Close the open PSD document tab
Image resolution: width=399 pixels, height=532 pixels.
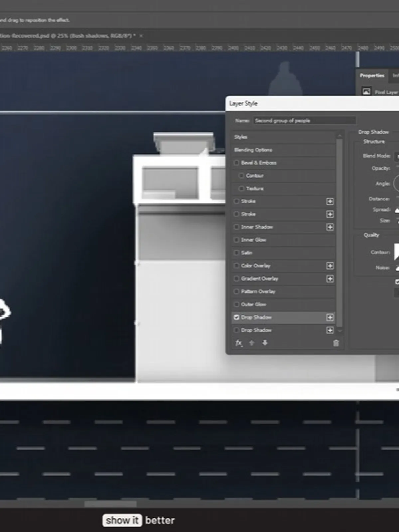click(x=141, y=36)
